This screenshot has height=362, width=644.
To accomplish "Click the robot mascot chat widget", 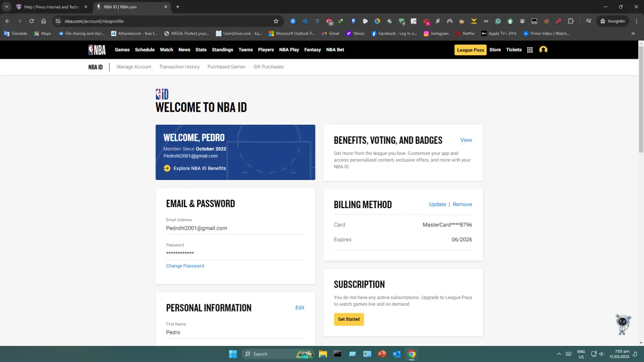I will (x=623, y=324).
